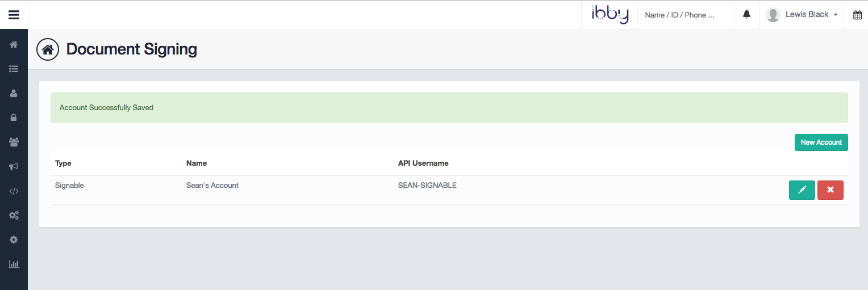868x290 pixels.
Task: Click the round home button beside title
Action: [x=48, y=49]
